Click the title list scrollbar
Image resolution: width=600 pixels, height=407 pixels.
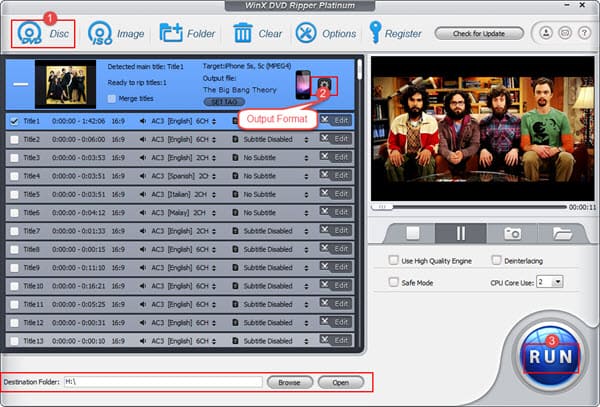click(x=360, y=70)
